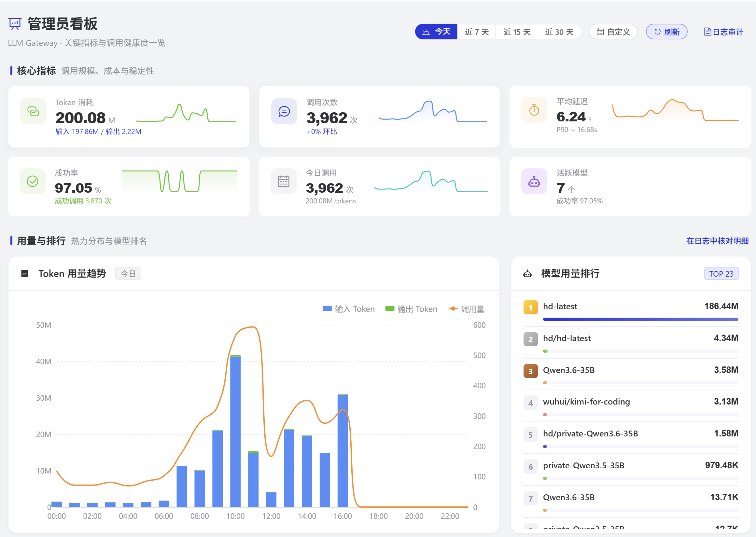Click the chart icon beside Token 用量趋势
This screenshot has width=756, height=537.
click(x=25, y=273)
